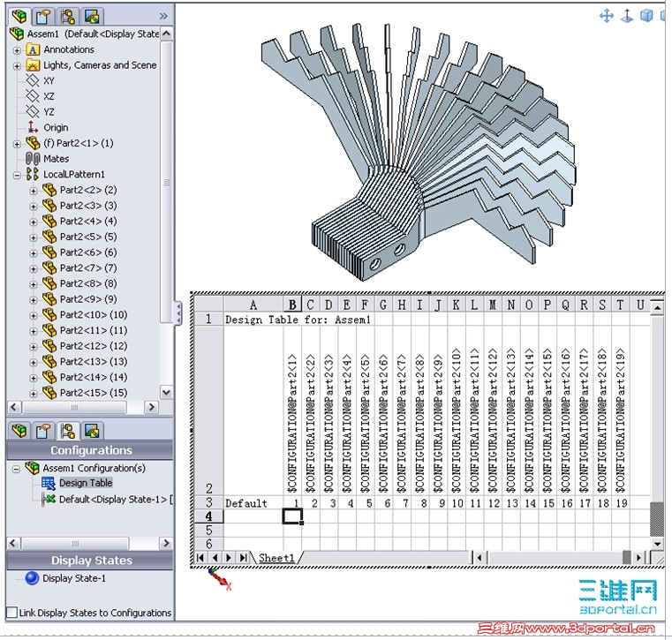
Task: Expand the panel tabs chevron
Action: [x=163, y=16]
